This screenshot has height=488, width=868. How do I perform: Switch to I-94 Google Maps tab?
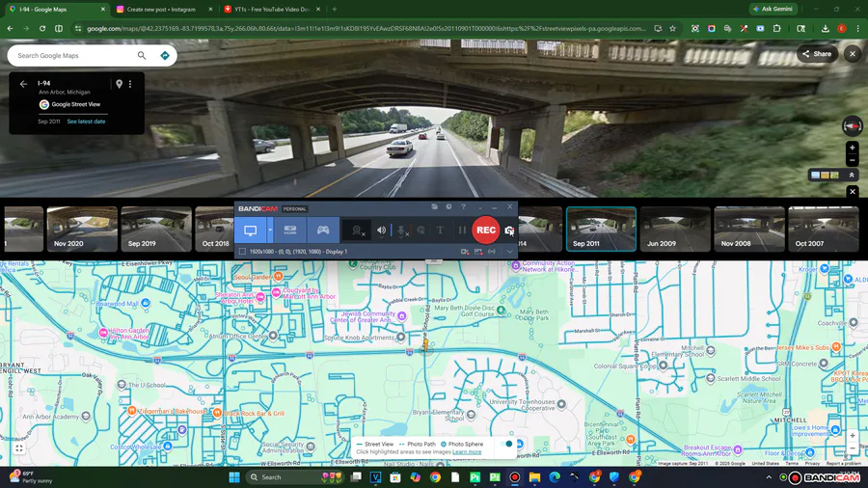pyautogui.click(x=57, y=10)
